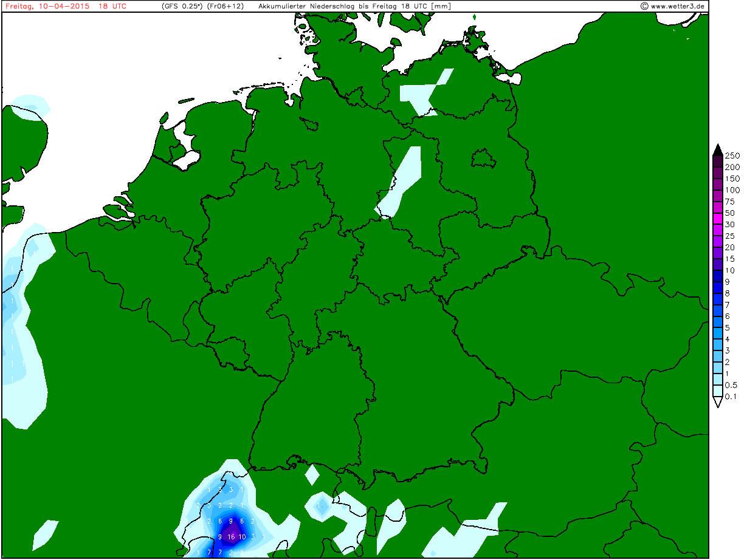Click the legend label '5'

pyautogui.click(x=728, y=328)
